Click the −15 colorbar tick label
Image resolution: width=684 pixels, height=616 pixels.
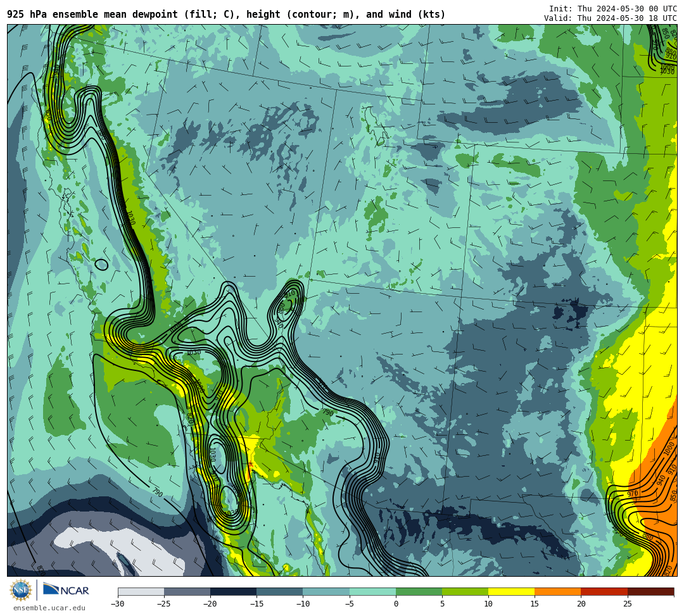[x=256, y=604]
